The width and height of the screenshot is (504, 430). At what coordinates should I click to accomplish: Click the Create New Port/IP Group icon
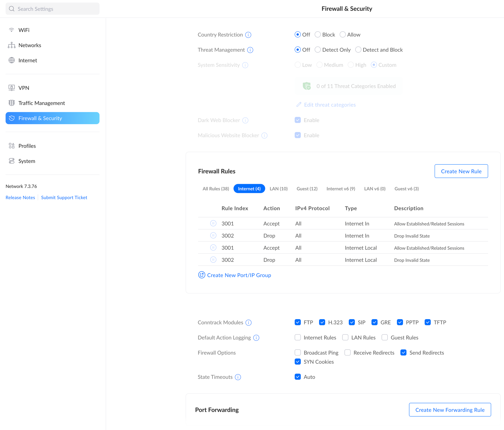pyautogui.click(x=202, y=275)
